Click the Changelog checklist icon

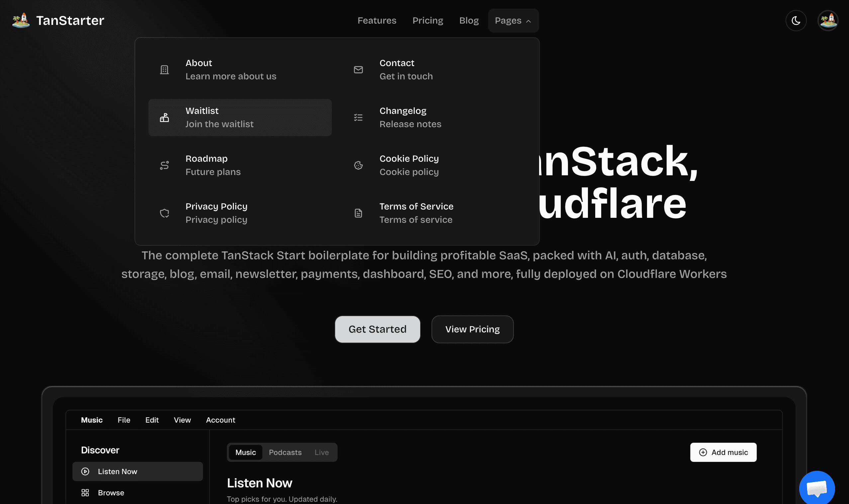point(358,118)
